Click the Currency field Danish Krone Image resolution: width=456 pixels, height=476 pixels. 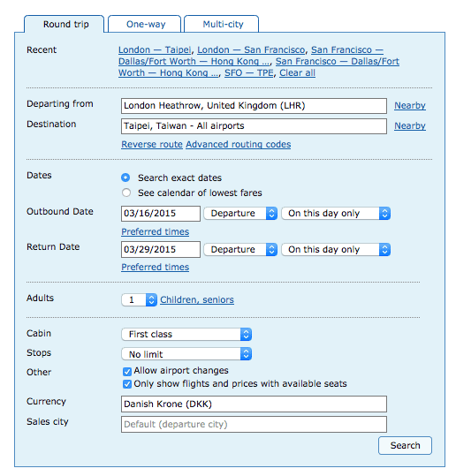tap(254, 404)
